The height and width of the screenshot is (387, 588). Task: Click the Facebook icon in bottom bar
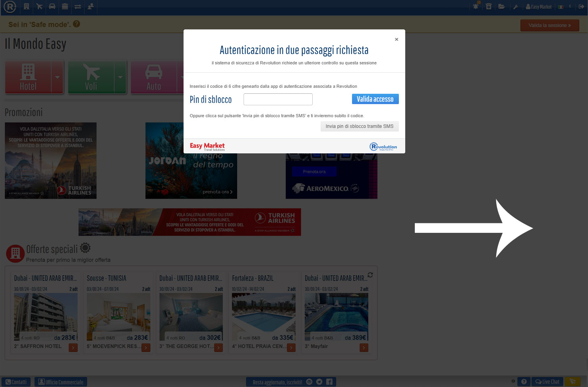(329, 382)
